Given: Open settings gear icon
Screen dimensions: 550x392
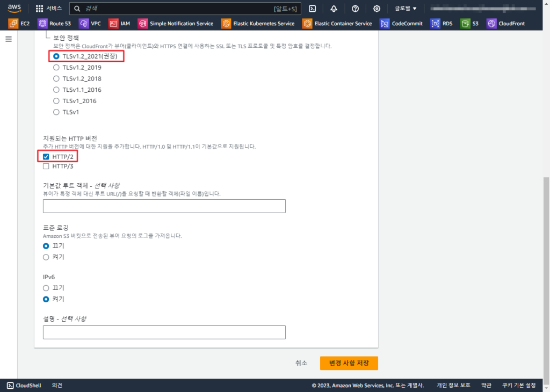Looking at the screenshot, I should pos(377,9).
